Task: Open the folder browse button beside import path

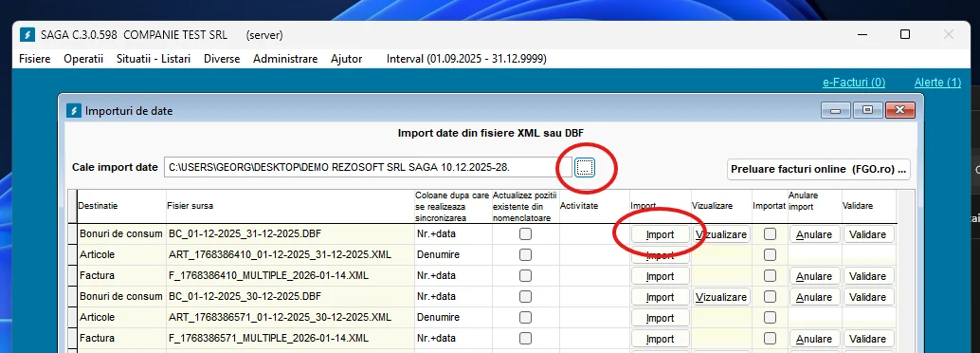Action: point(585,167)
